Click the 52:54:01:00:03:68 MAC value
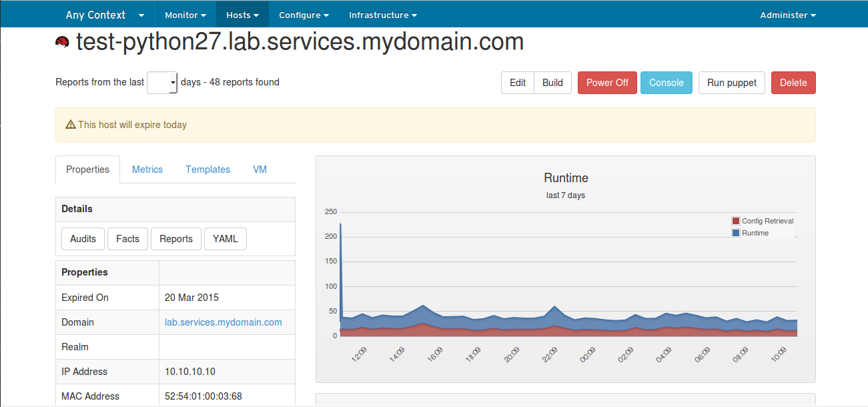868x407 pixels. point(203,396)
